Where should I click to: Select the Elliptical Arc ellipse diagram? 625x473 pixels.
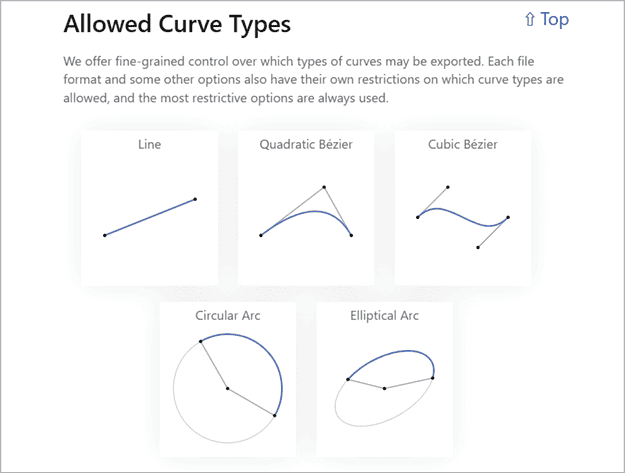[385, 386]
